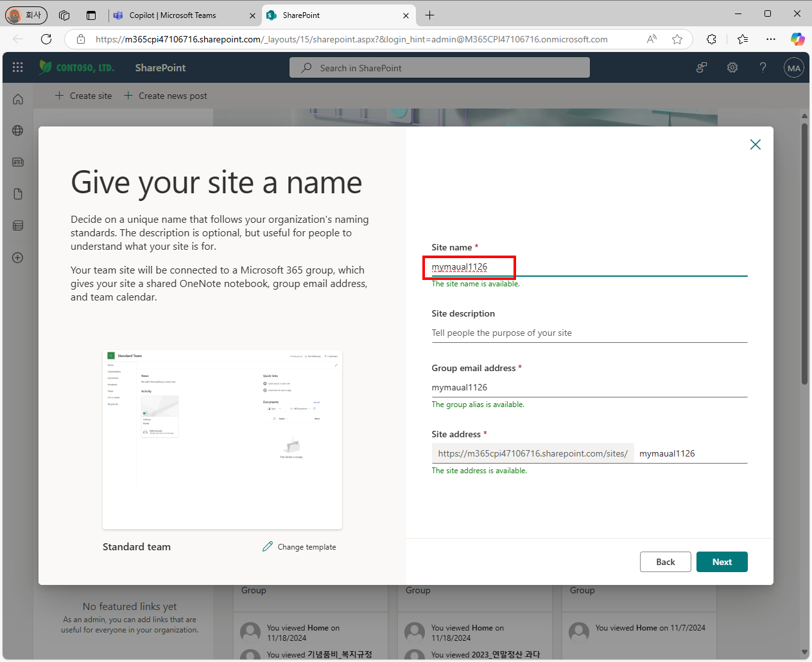The height and width of the screenshot is (662, 812).
Task: Click the Change template pencil icon
Action: coord(268,546)
